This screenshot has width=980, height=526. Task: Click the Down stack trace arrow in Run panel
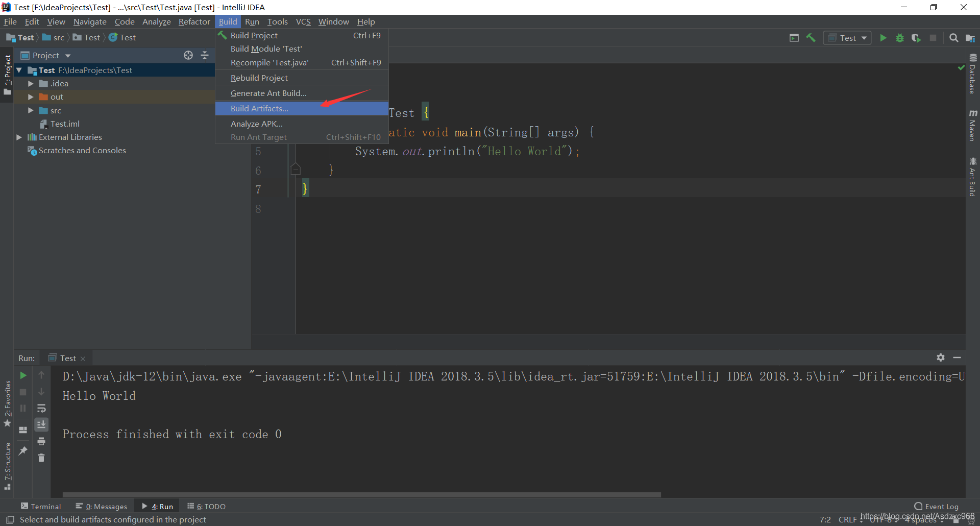[41, 392]
